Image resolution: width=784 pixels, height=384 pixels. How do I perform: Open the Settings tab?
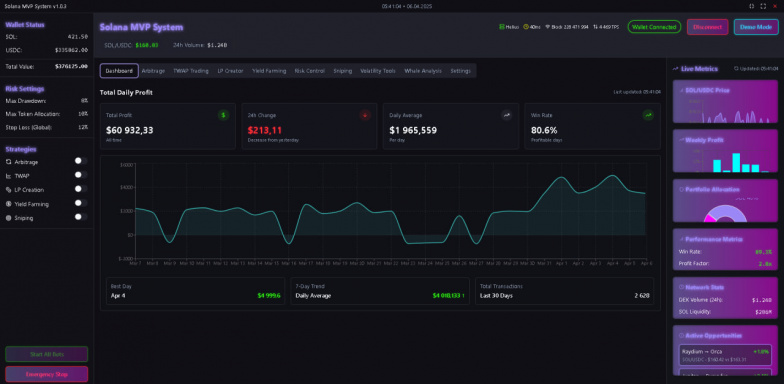coord(460,71)
